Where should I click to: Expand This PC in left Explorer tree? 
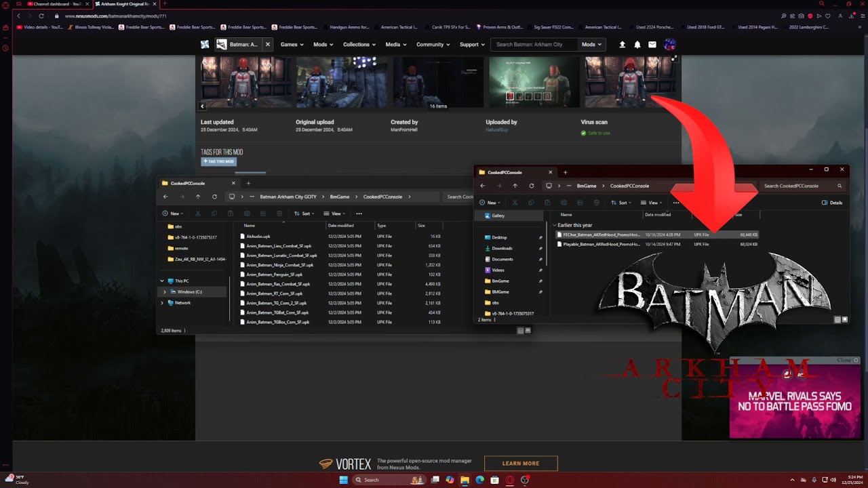162,281
